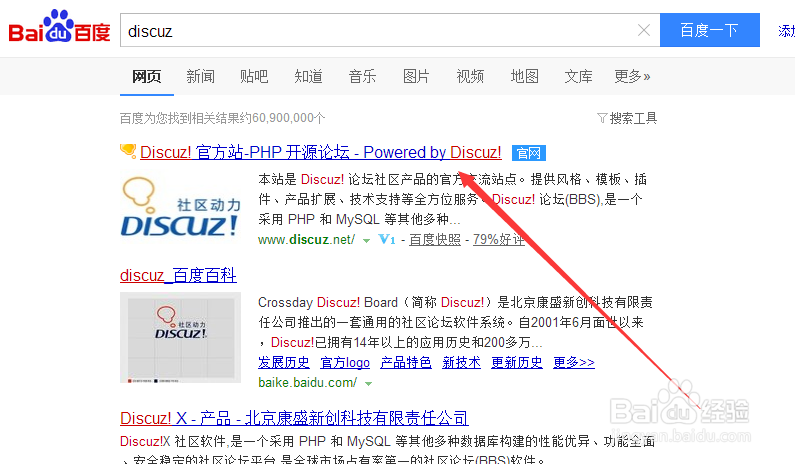Open the 产品特色 sublink
The width and height of the screenshot is (795, 464).
[406, 362]
